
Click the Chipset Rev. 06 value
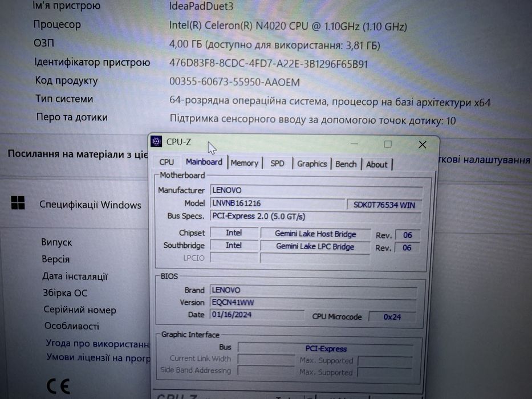(x=408, y=235)
